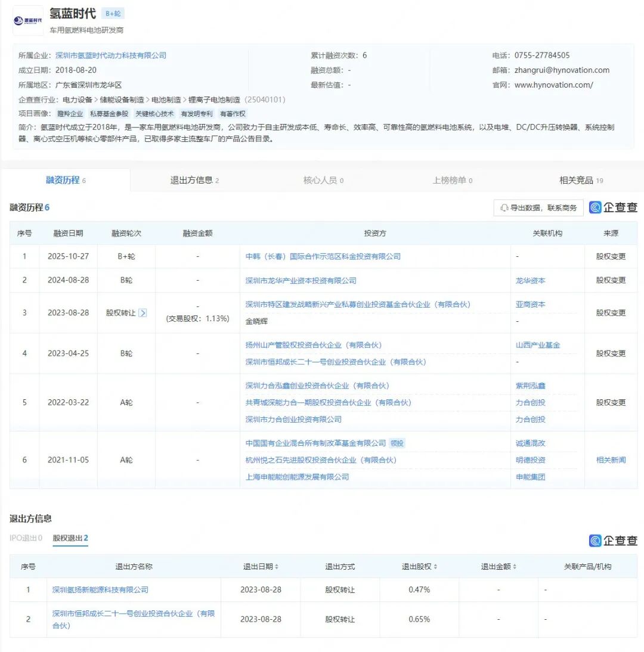The height and width of the screenshot is (652, 644).
Task: Click the 企查查 logo in the 退出方信息 section
Action: [x=613, y=541]
